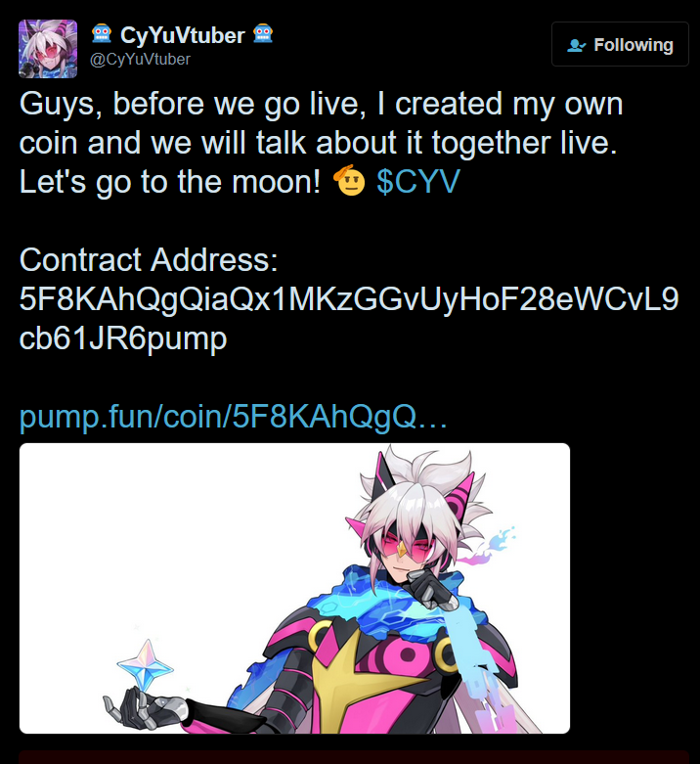Click the saluting face emoji
The image size is (700, 764).
coord(349,181)
